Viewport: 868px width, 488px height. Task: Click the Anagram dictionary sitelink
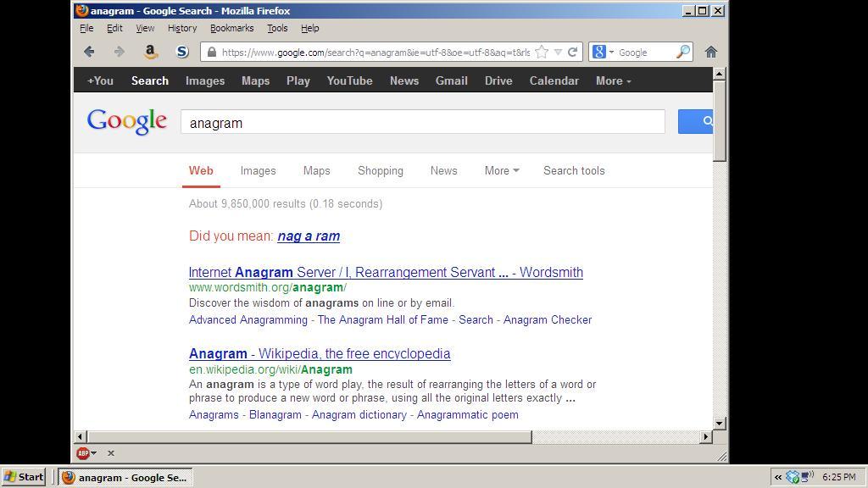pyautogui.click(x=359, y=415)
